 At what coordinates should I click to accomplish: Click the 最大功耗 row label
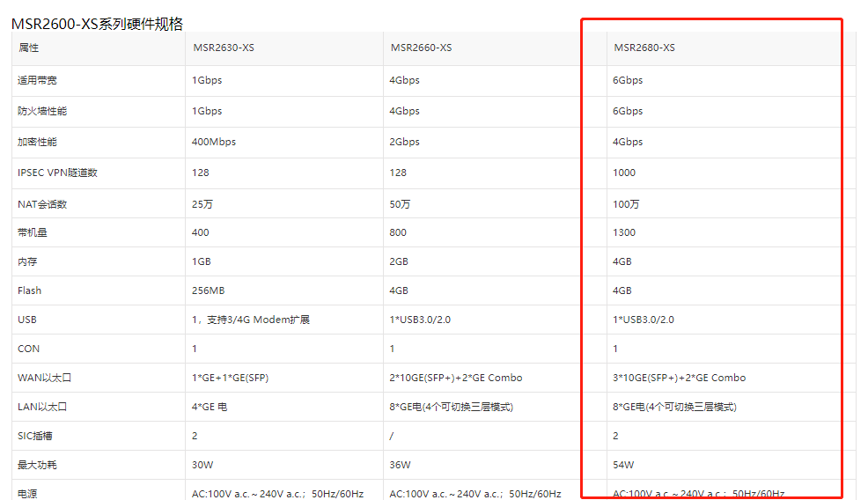(37, 465)
